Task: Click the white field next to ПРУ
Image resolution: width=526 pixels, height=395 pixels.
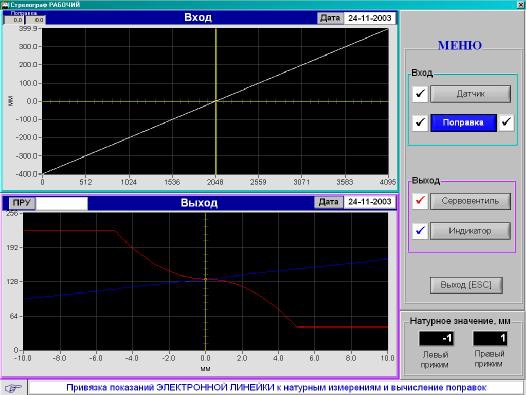Action: (62, 203)
